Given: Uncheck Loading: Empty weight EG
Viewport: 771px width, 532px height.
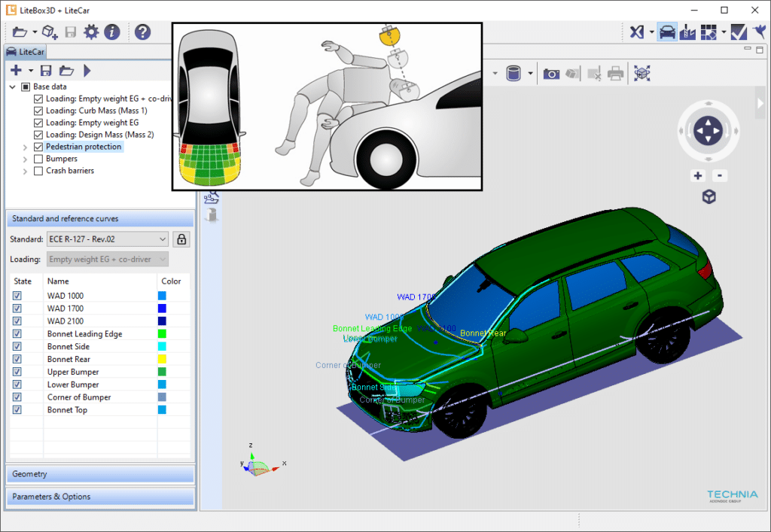Looking at the screenshot, I should pos(38,123).
